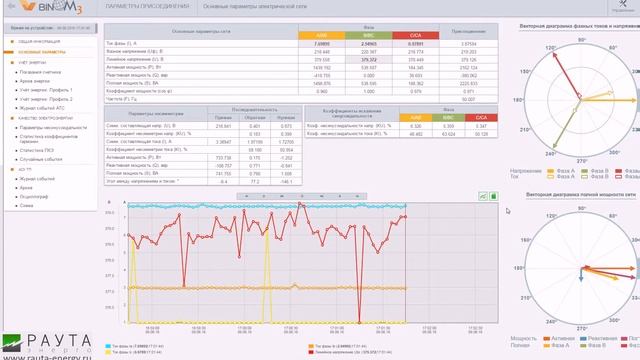Click the orange A/AB phase column header
Screen dimensions: 640x360
point(322,36)
